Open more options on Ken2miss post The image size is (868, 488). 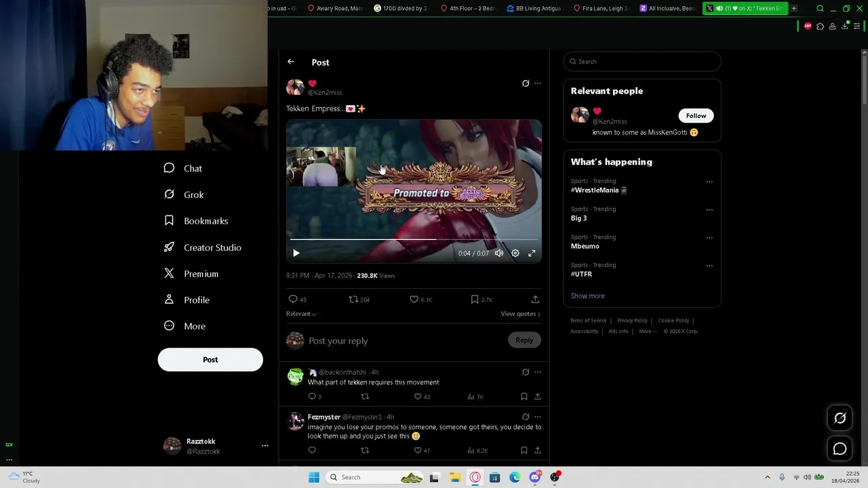coord(538,83)
